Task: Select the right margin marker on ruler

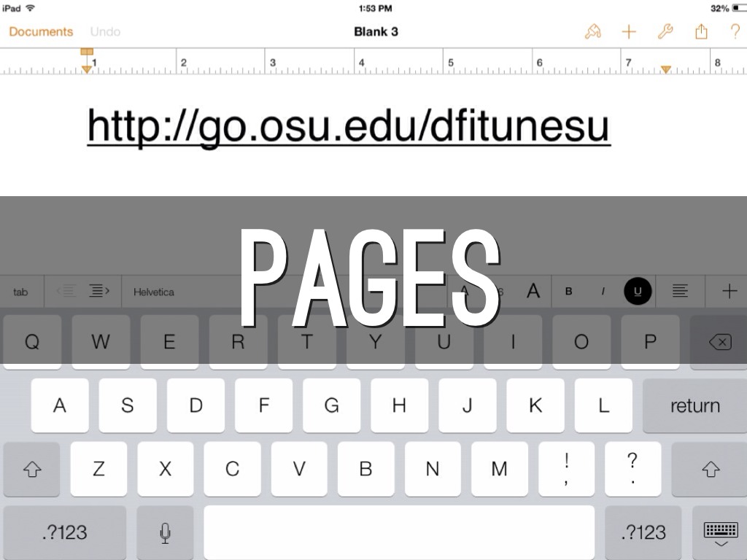Action: 665,69
